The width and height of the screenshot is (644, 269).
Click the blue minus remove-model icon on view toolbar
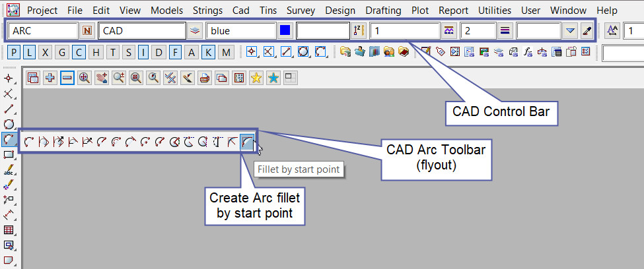point(67,78)
